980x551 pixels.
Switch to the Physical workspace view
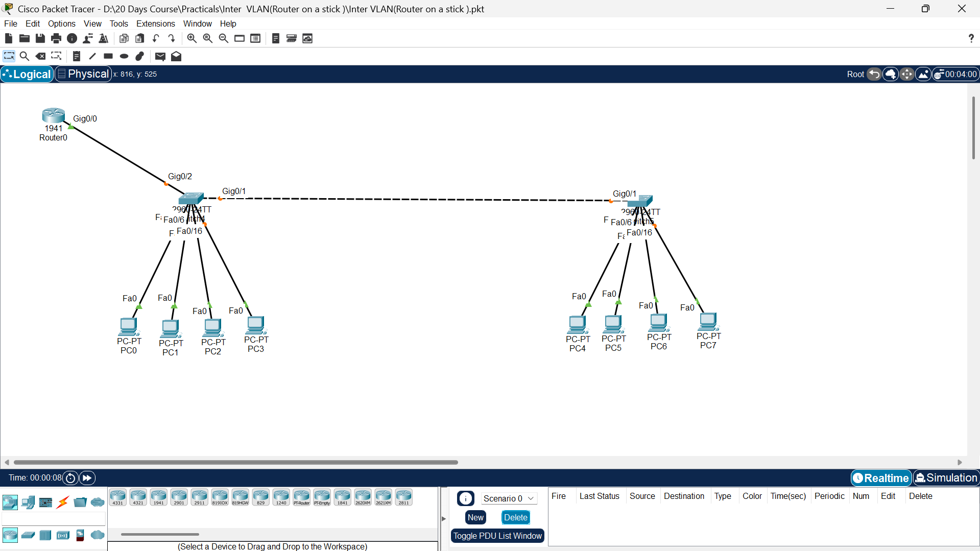83,74
